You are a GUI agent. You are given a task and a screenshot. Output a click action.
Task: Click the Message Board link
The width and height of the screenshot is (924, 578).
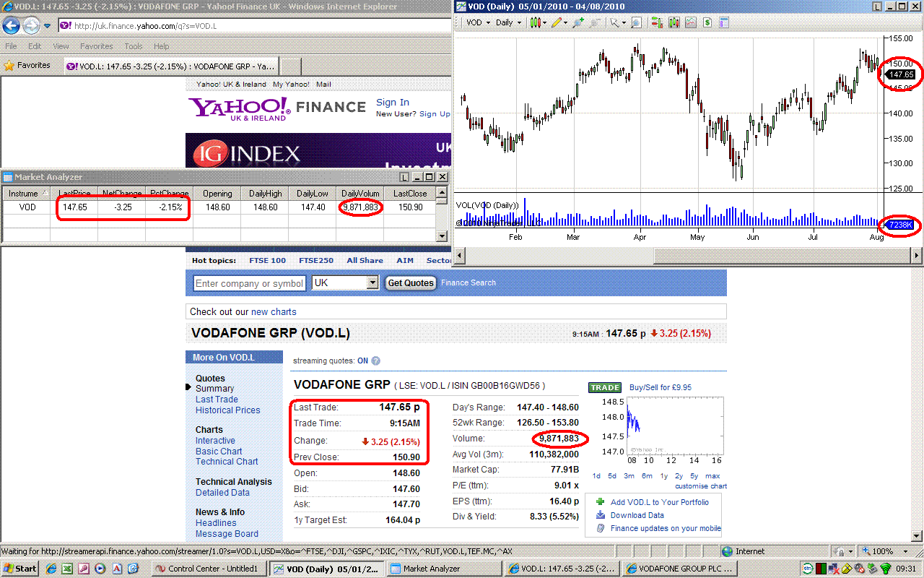[x=227, y=534]
